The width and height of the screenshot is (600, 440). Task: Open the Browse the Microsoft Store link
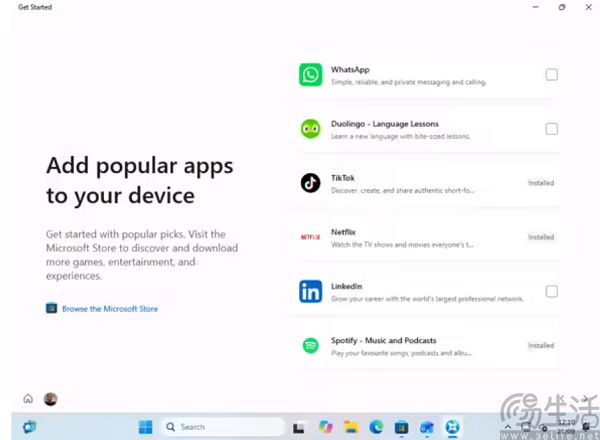110,309
